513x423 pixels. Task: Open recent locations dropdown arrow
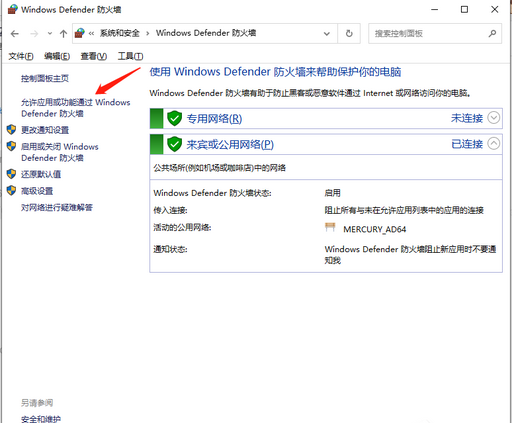pyautogui.click(x=50, y=34)
